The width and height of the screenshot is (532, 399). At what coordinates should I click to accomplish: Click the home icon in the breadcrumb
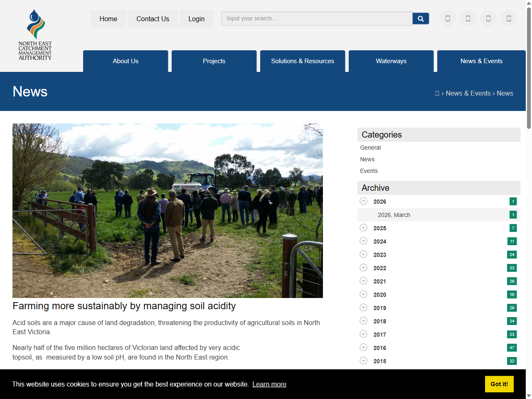(438, 93)
